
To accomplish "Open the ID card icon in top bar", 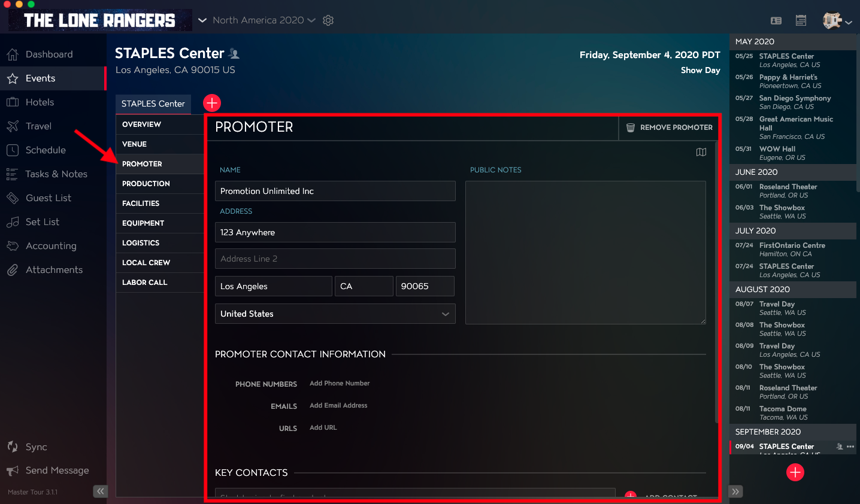I will tap(776, 20).
